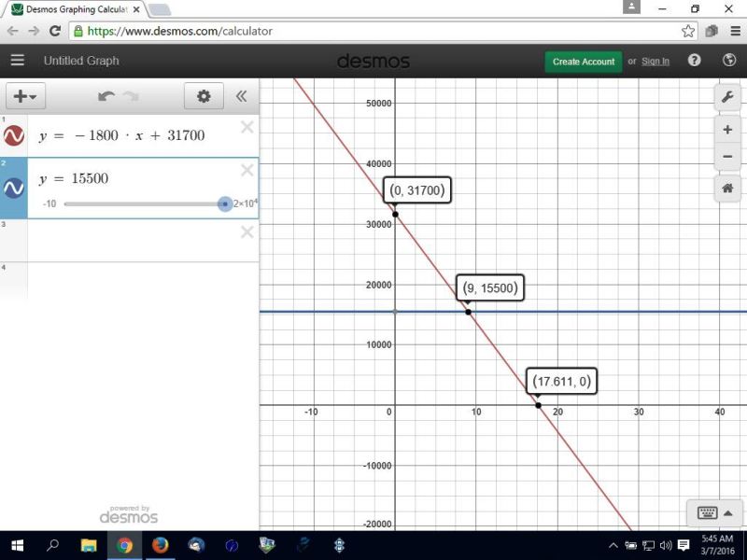Image resolution: width=747 pixels, height=560 pixels.
Task: Click the desmos logo in the header
Action: pyautogui.click(x=373, y=62)
